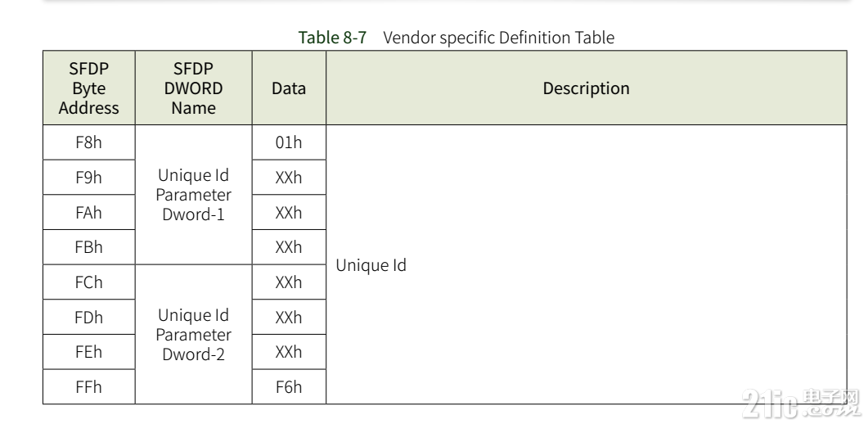Select the F9h address cell
Viewport: 868px width, 424px height.
89,177
